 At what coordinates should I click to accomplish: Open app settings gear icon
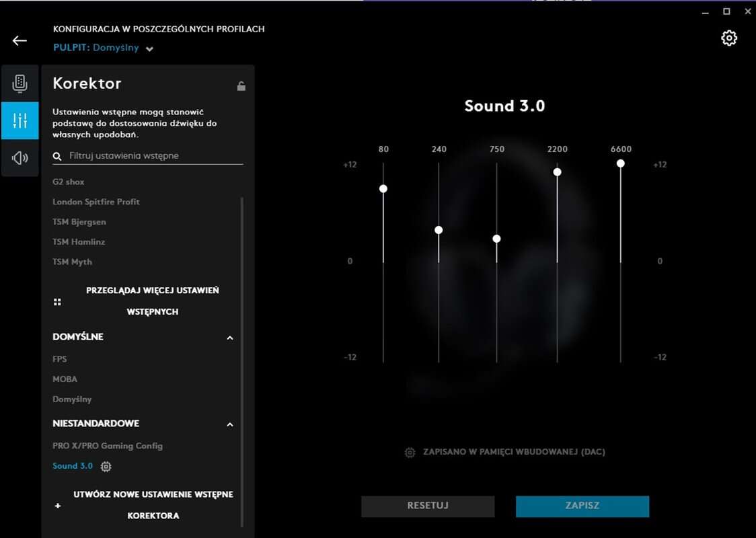(x=729, y=38)
